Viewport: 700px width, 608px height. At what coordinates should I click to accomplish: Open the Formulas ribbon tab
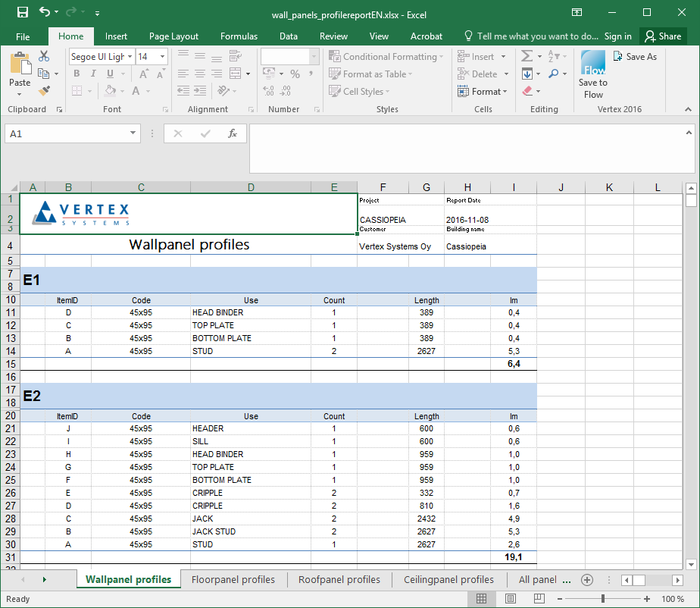239,36
